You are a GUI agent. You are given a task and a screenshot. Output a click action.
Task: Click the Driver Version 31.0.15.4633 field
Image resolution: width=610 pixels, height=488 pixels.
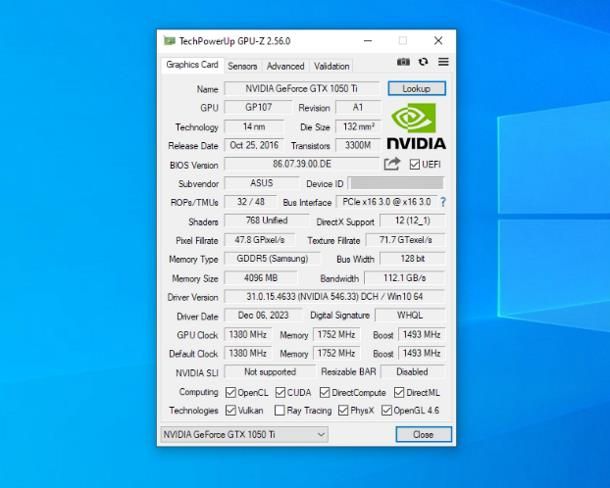click(335, 297)
